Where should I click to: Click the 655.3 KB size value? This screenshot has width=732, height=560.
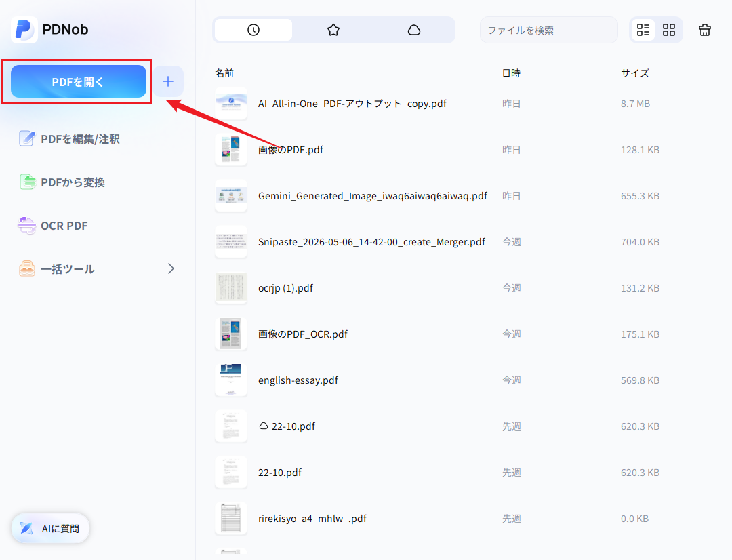click(x=640, y=196)
